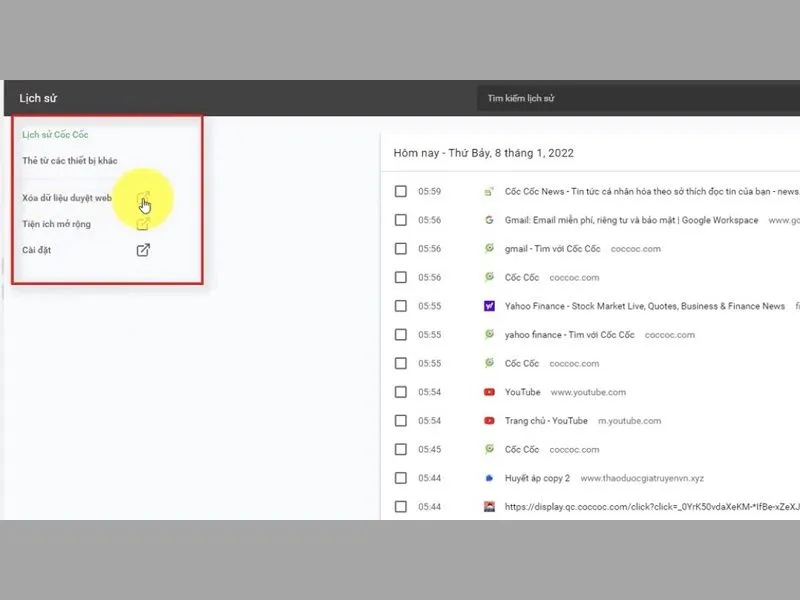
Task: Open Tiện ích mở rộng menu item
Action: [x=56, y=224]
